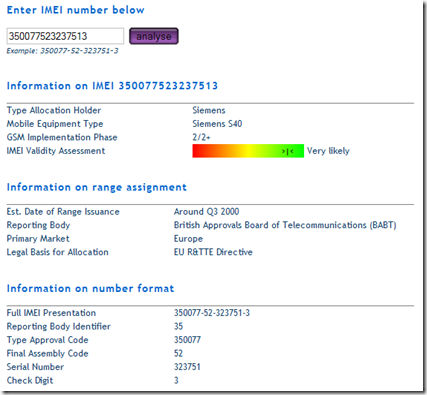The height and width of the screenshot is (395, 427).
Task: Click the 'Est. Date of Range Issuance' label
Action: click(63, 212)
